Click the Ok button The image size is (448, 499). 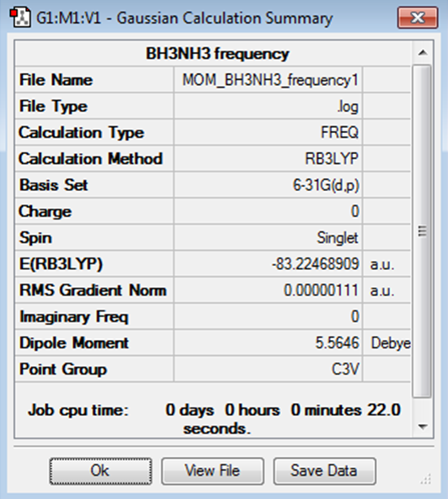point(100,471)
